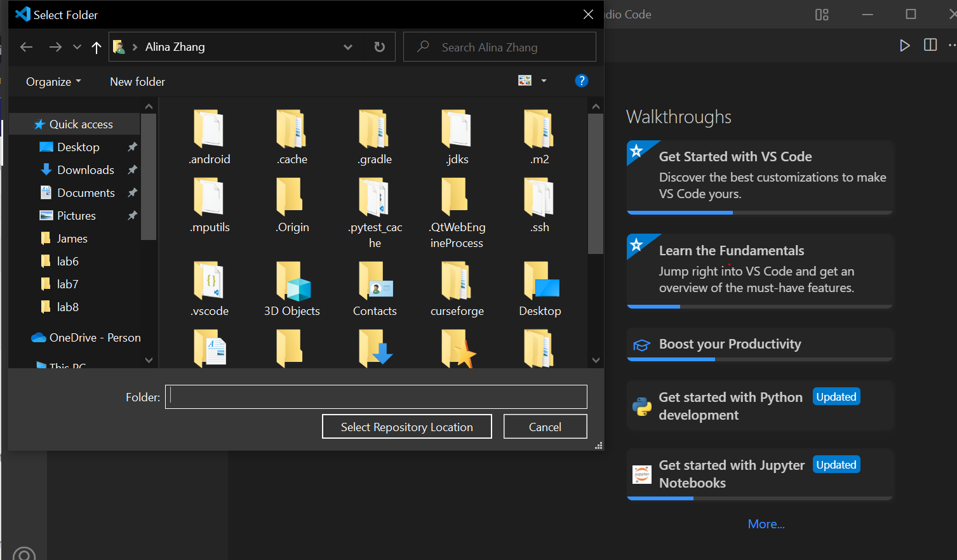This screenshot has height=560, width=957.
Task: Open the view options dropdown arrow
Action: point(544,81)
